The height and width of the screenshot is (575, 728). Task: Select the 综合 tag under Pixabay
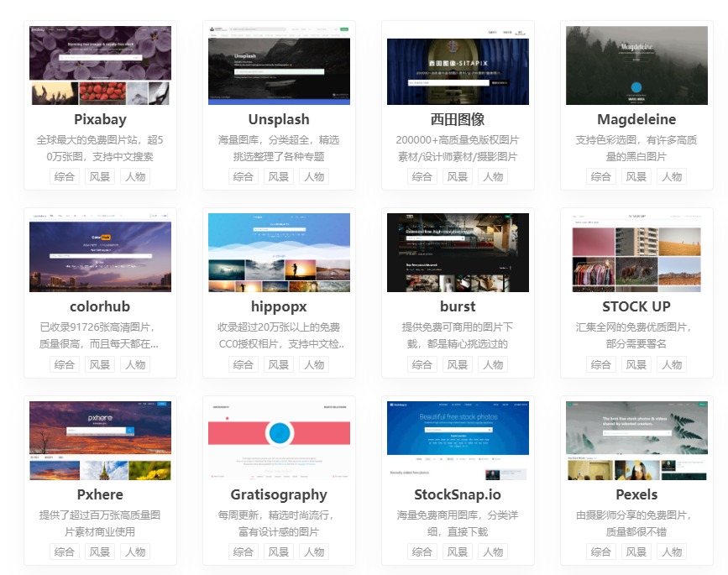(x=65, y=177)
